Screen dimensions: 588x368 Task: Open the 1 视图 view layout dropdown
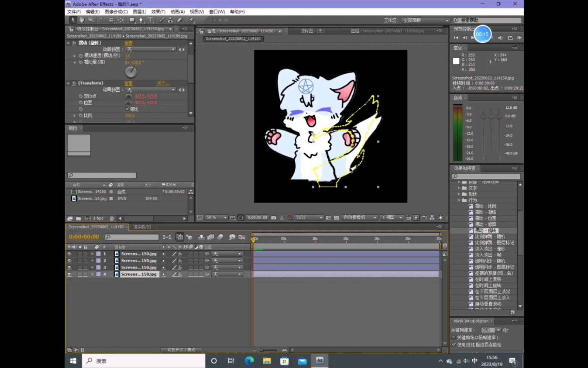tap(392, 217)
